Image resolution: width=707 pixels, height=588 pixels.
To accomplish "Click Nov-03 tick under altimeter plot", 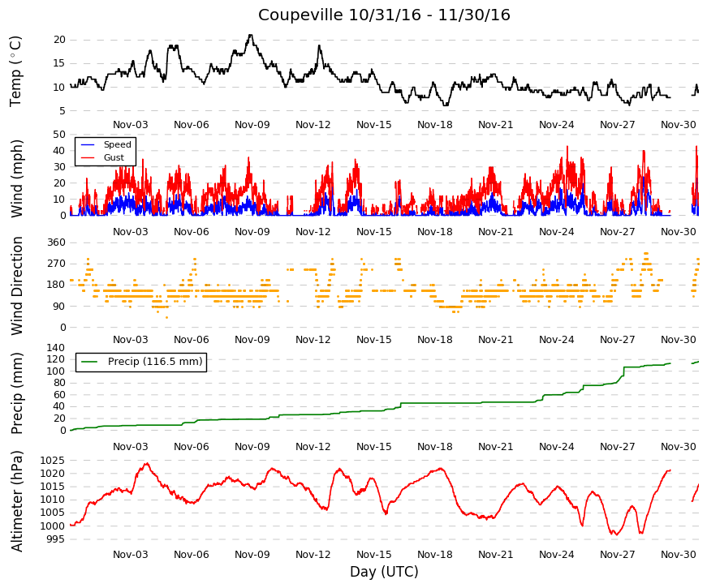I will pyautogui.click(x=131, y=555).
